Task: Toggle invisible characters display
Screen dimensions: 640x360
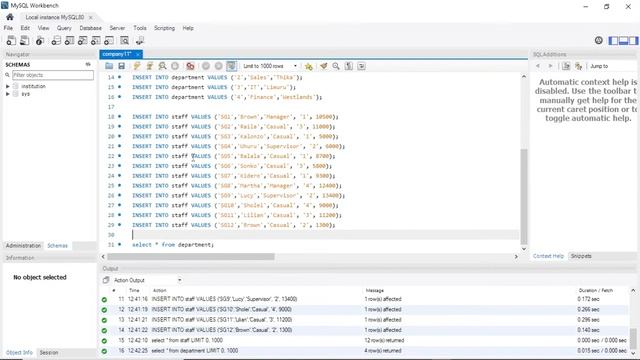Action: click(349, 66)
